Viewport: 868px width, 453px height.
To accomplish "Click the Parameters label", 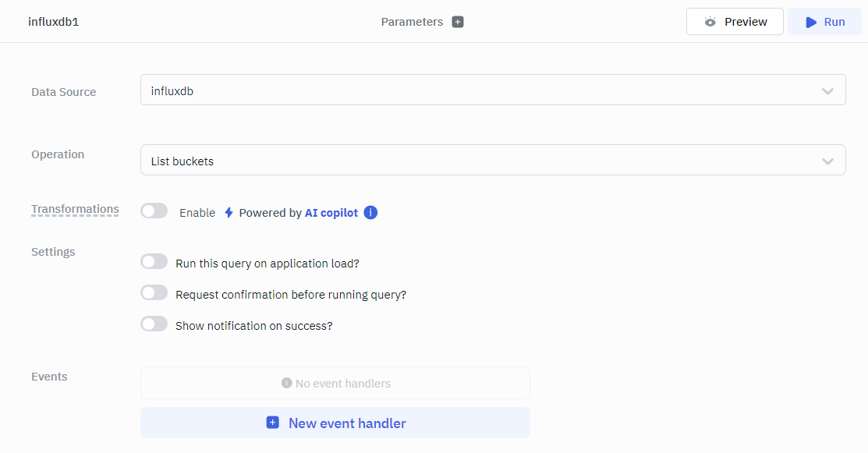I will point(412,22).
